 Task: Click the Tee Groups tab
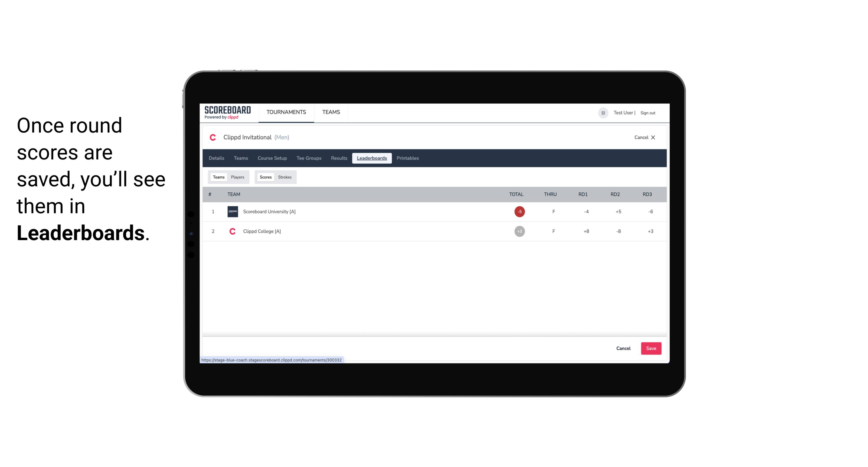tap(308, 158)
